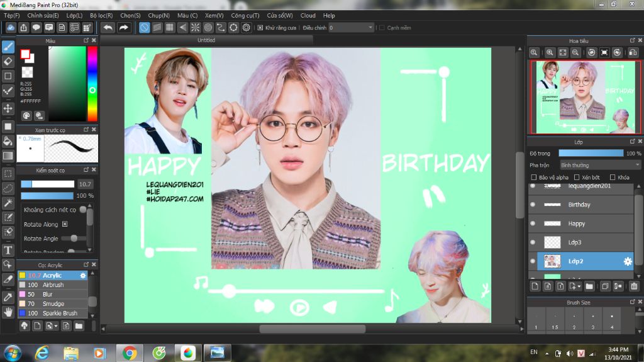
Task: Select the Birthday layer
Action: pos(580,205)
